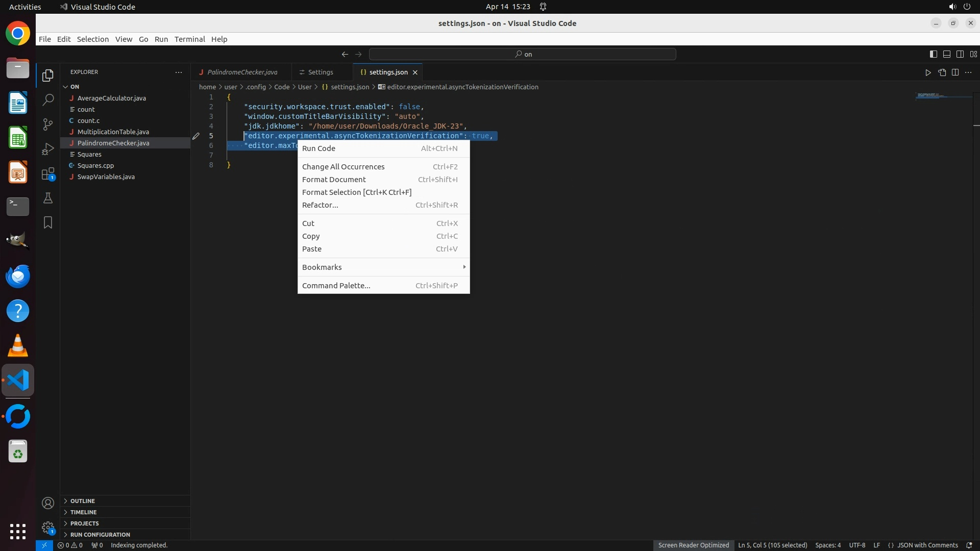The height and width of the screenshot is (551, 980).
Task: Toggle the bottom Panel layout icon
Action: coord(946,54)
